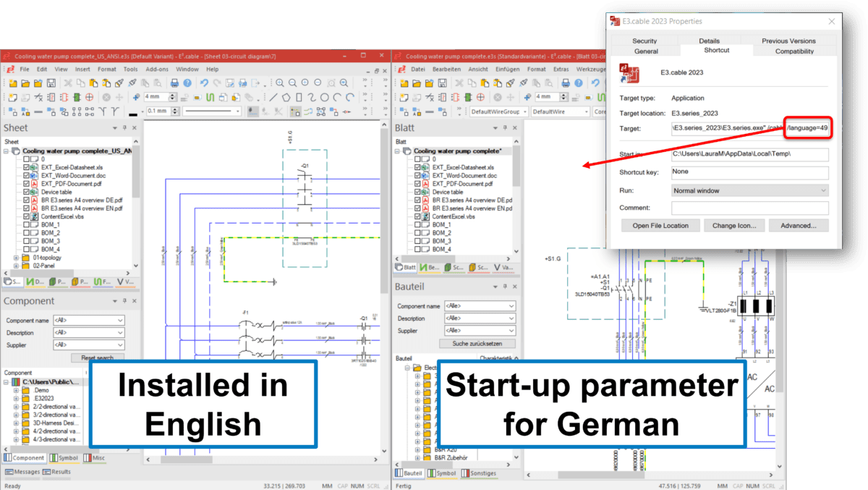This screenshot has height=490, width=868.
Task: Click the Suche zurücksetzen button
Action: [479, 343]
